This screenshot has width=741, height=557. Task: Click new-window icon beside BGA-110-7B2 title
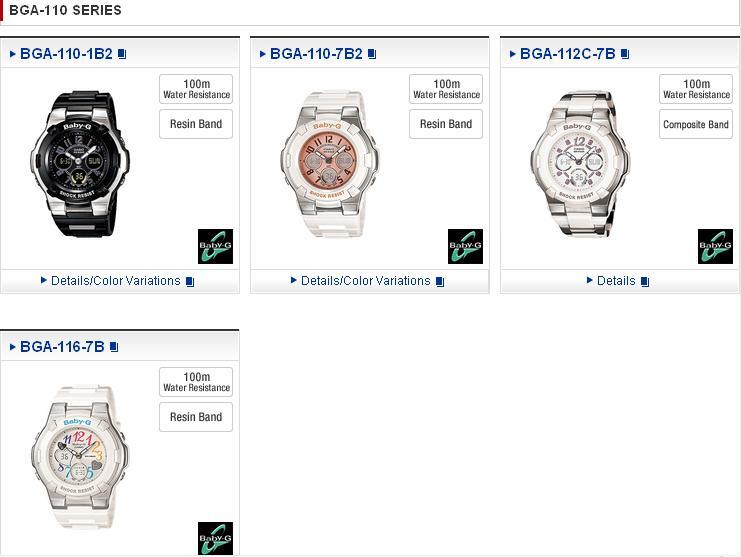[x=372, y=54]
